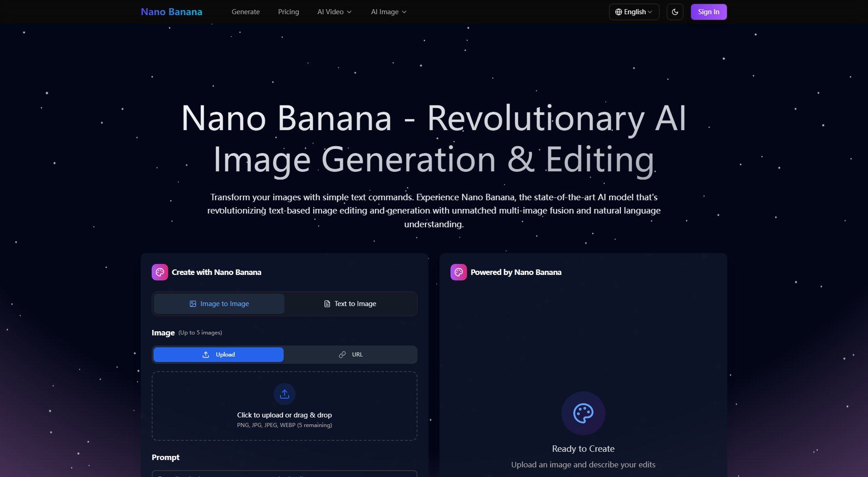Click the 'Upload an image and describe your edits' text
The height and width of the screenshot is (477, 868).
point(583,465)
